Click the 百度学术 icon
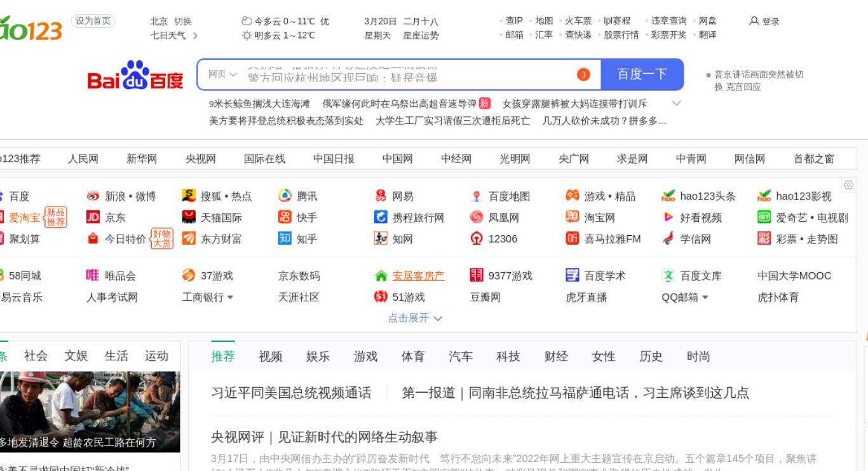 573,275
